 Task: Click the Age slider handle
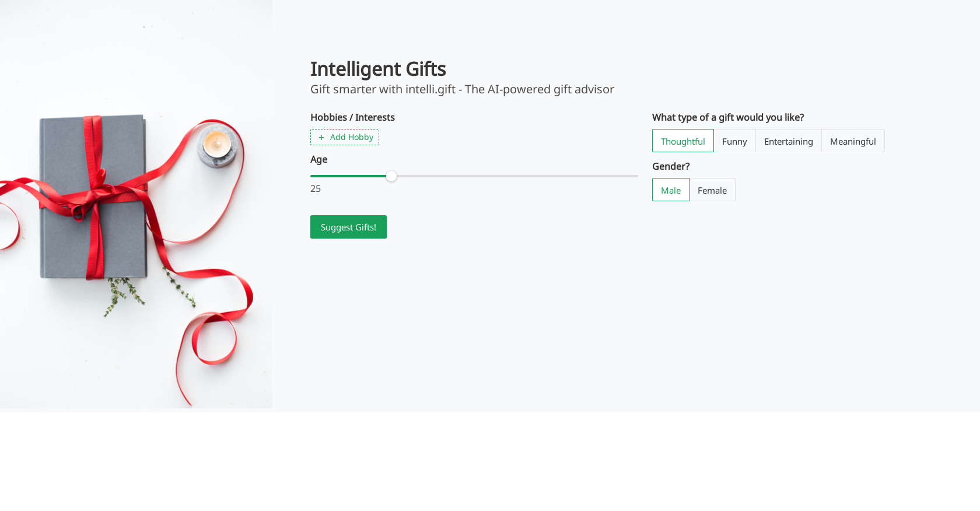pyautogui.click(x=391, y=176)
